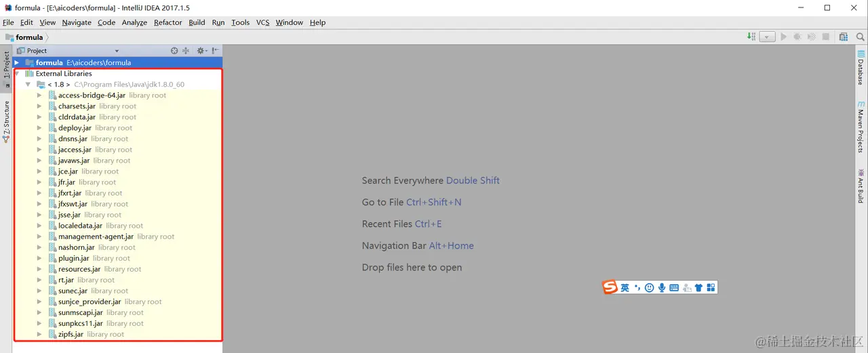
Task: Click the Stop square icon
Action: pos(825,37)
